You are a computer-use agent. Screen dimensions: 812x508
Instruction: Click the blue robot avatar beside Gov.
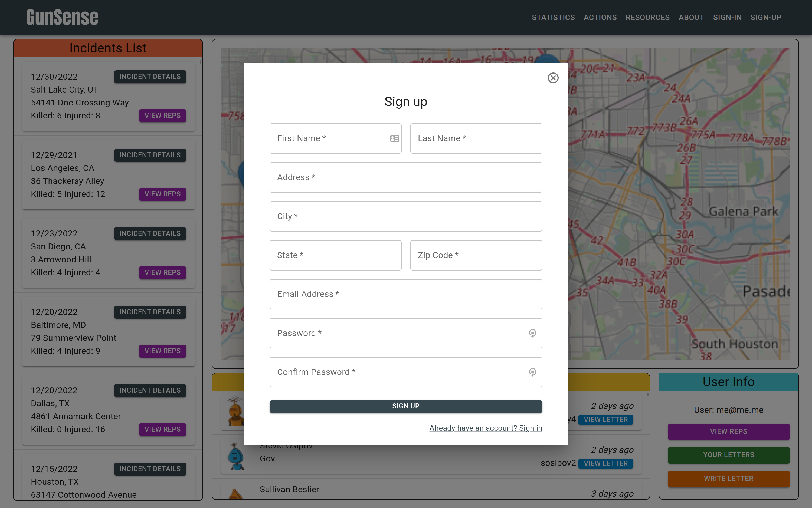pyautogui.click(x=235, y=456)
